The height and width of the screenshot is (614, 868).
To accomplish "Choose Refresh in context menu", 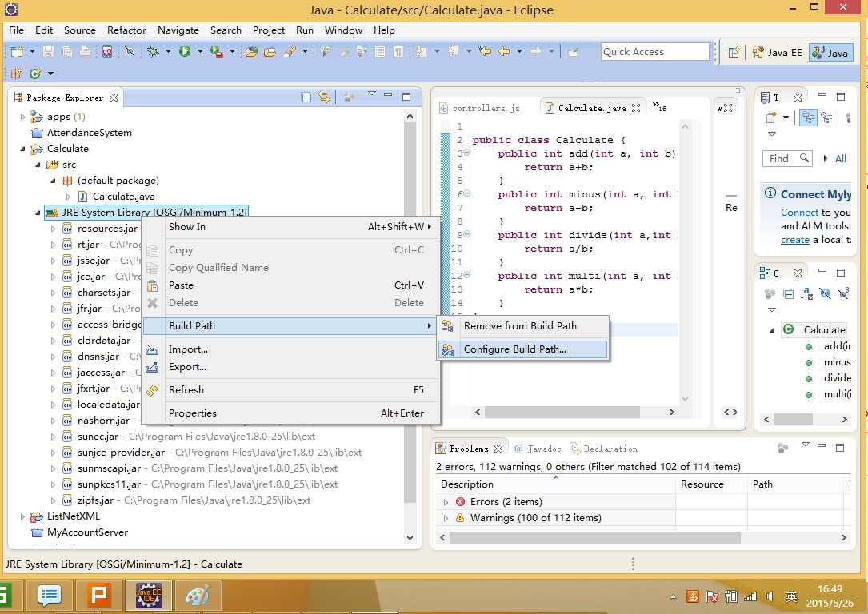I will click(x=291, y=390).
